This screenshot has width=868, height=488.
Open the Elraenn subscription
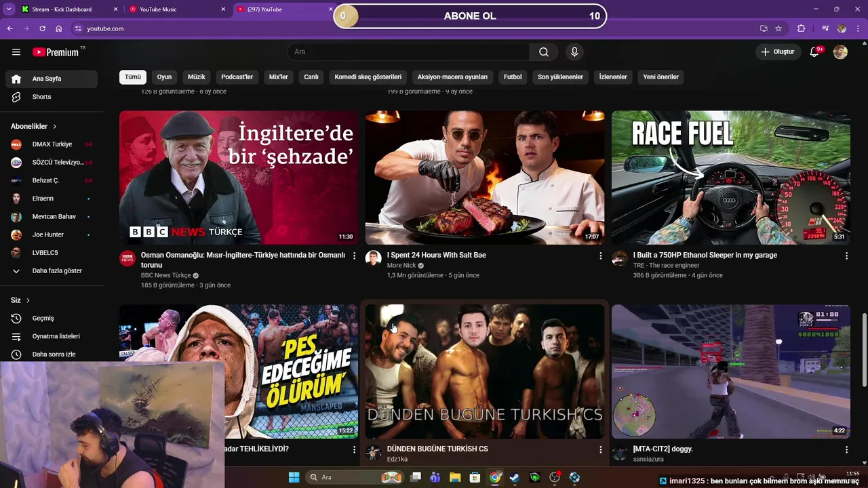point(52,199)
